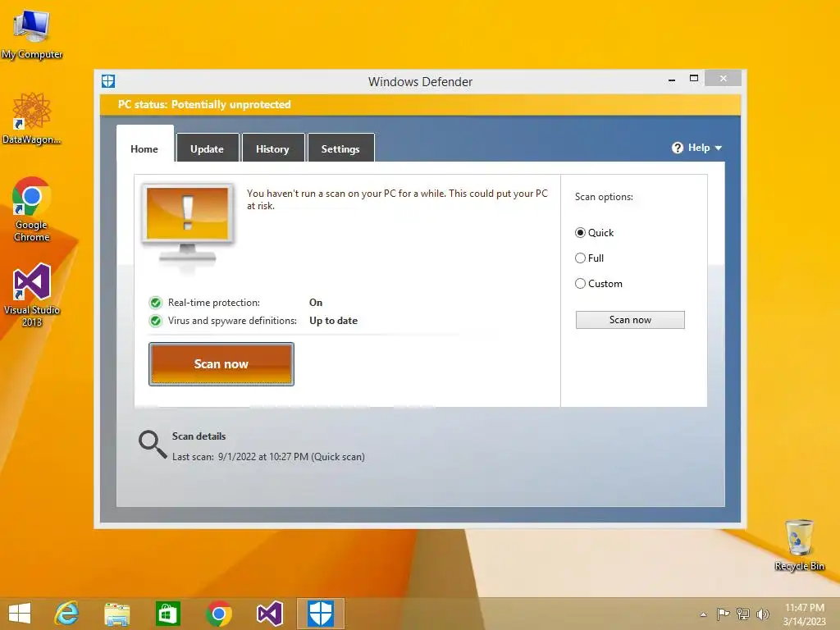Switch to the Update tab
The width and height of the screenshot is (840, 630).
[208, 148]
